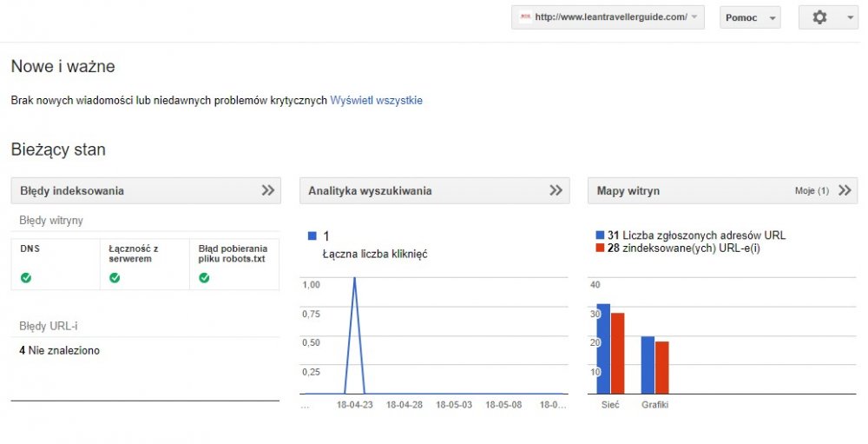Click the robots.txt green checkmark status icon
The width and height of the screenshot is (868, 444).
204,278
